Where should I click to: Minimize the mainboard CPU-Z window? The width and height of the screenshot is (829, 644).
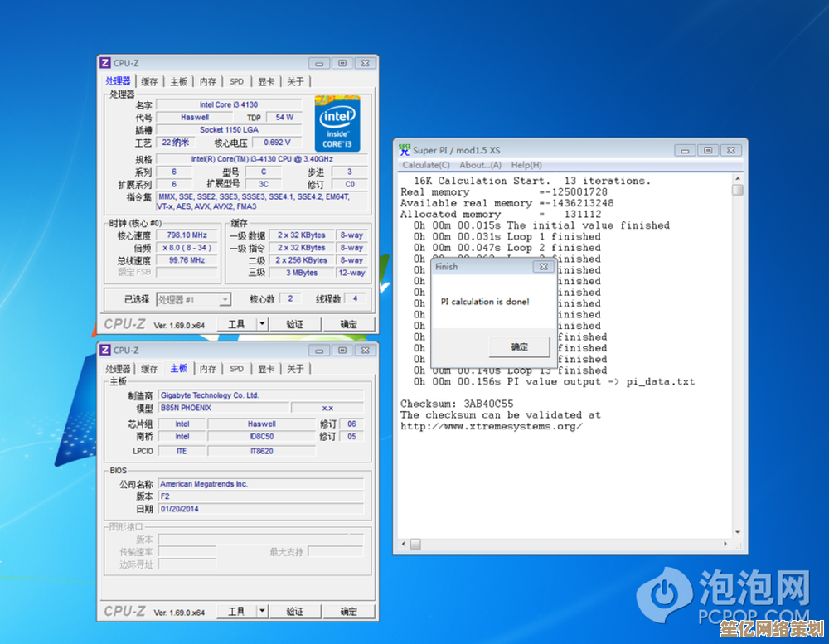[319, 350]
